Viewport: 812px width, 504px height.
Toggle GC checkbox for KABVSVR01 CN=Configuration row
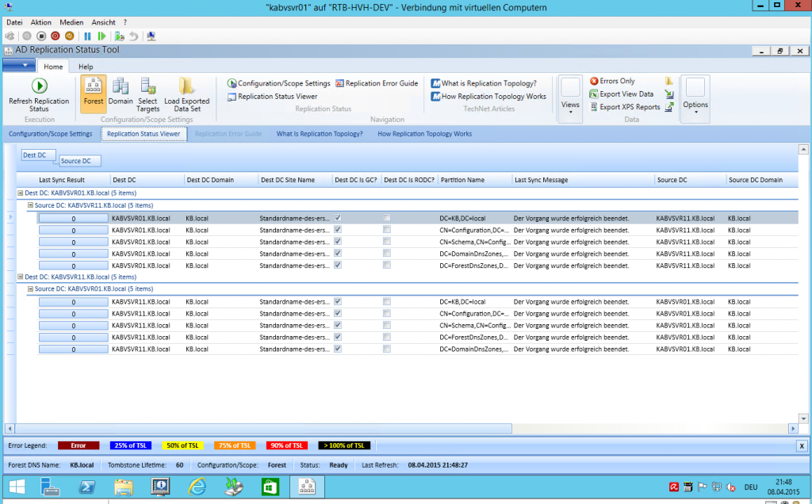(338, 230)
